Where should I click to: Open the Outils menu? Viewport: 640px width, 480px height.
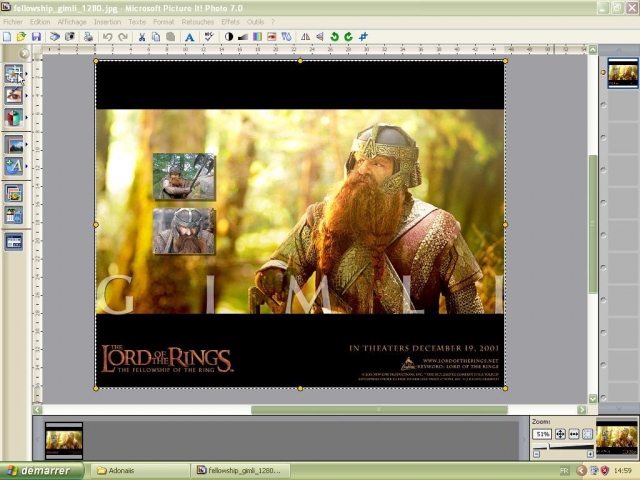(256, 22)
